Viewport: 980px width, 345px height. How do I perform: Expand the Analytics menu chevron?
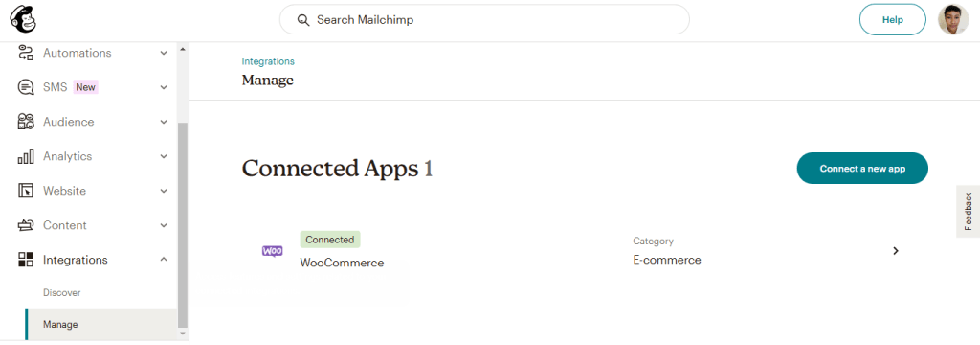click(x=164, y=156)
